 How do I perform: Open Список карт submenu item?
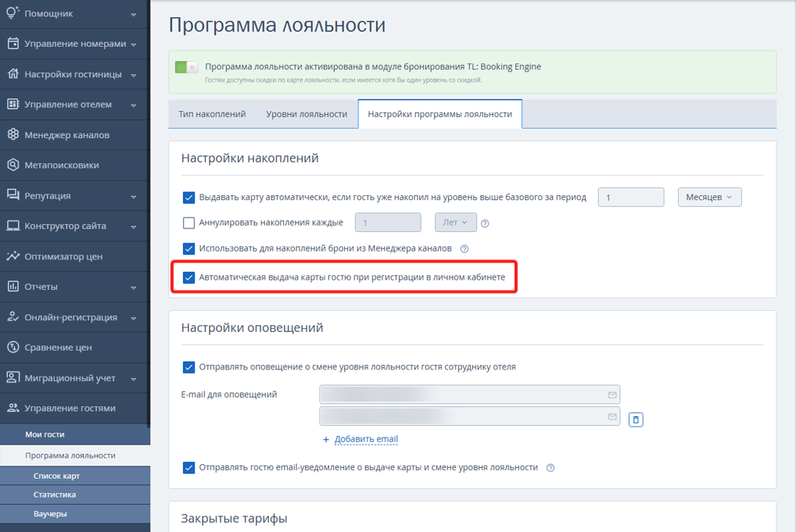point(75,477)
